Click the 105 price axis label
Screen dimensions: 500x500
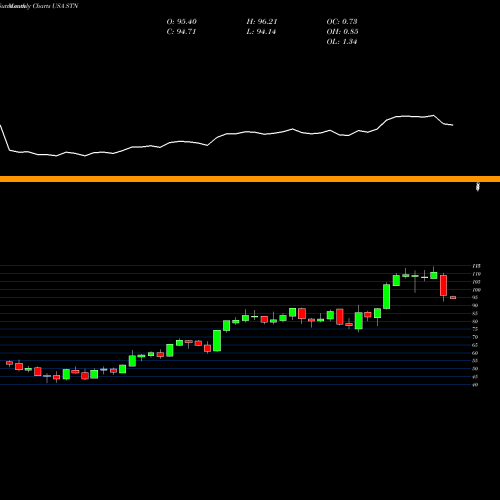[476, 282]
